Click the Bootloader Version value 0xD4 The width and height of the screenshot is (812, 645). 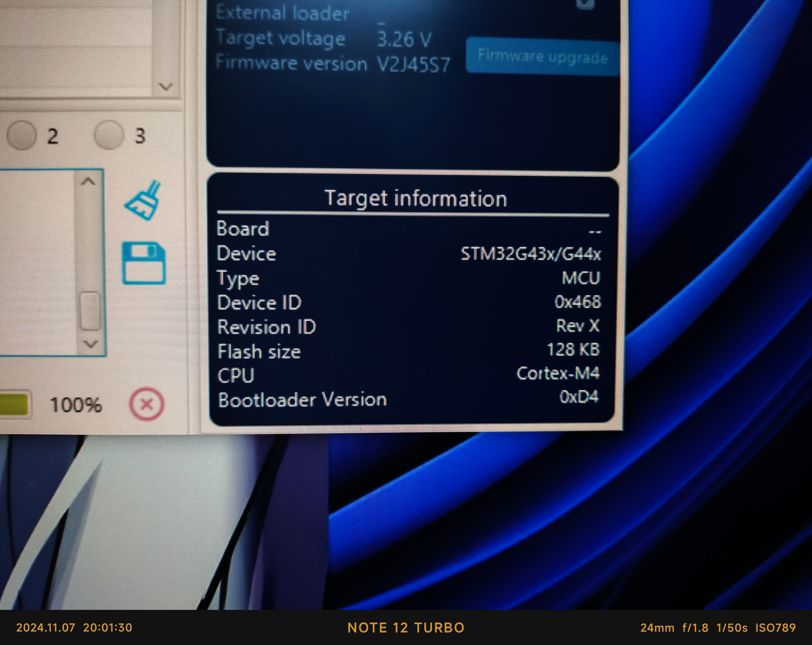click(x=578, y=397)
